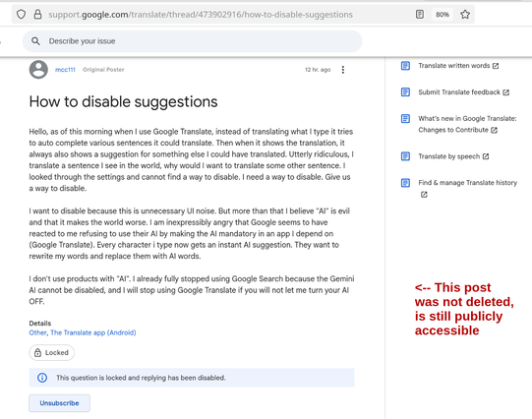Click the padlock site security icon
Viewport: 532px width, 419px height.
point(37,14)
